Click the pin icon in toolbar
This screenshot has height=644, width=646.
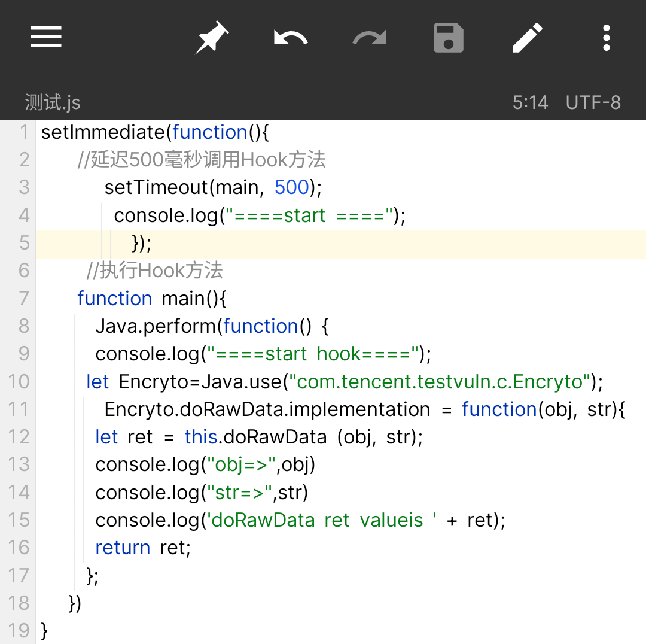(x=212, y=38)
